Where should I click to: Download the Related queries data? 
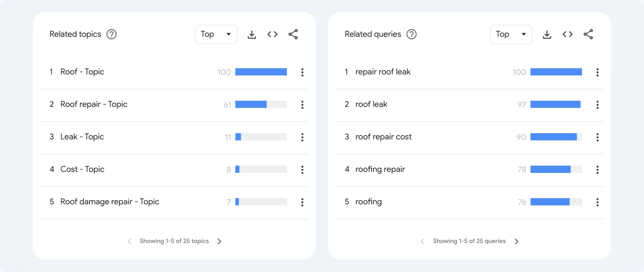(x=547, y=35)
